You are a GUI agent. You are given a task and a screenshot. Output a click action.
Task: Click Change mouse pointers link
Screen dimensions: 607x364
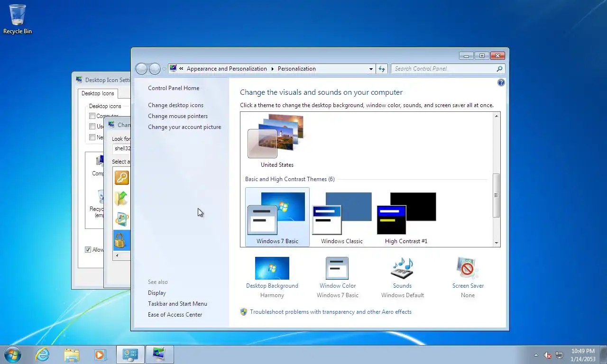pos(178,116)
